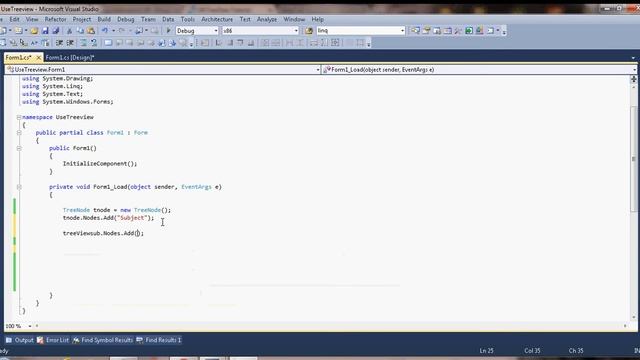Collapse the Form1 class outline block
640x360 pixels.
pyautogui.click(x=19, y=133)
